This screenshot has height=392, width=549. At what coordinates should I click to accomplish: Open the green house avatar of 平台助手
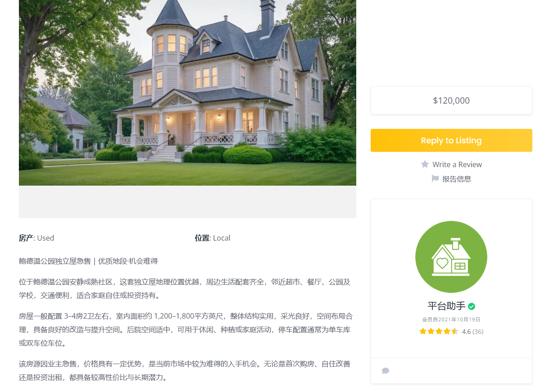click(451, 257)
